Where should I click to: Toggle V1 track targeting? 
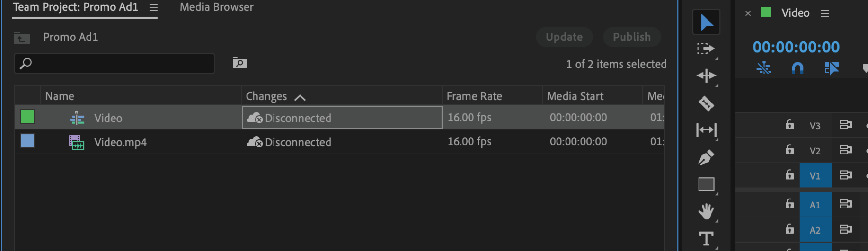pyautogui.click(x=815, y=176)
